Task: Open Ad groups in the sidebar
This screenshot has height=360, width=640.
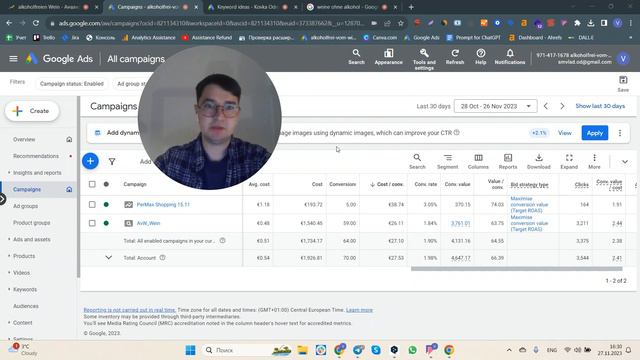Action: 25,206
